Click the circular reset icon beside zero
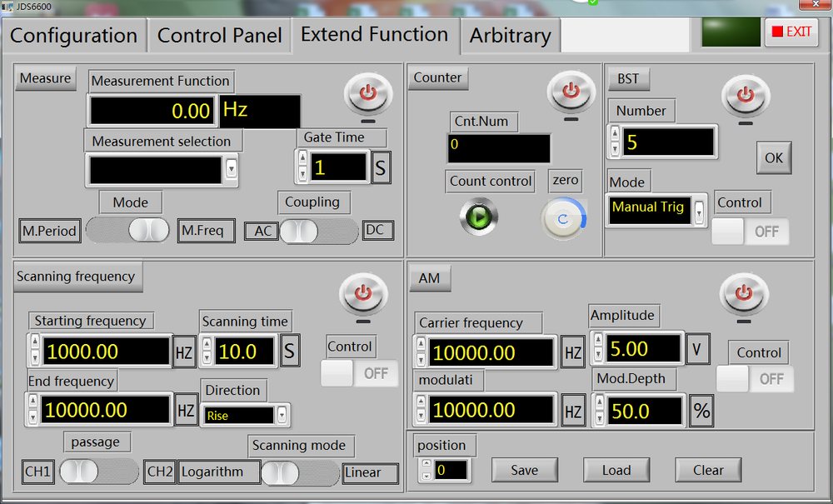The width and height of the screenshot is (833, 504). pos(563,217)
